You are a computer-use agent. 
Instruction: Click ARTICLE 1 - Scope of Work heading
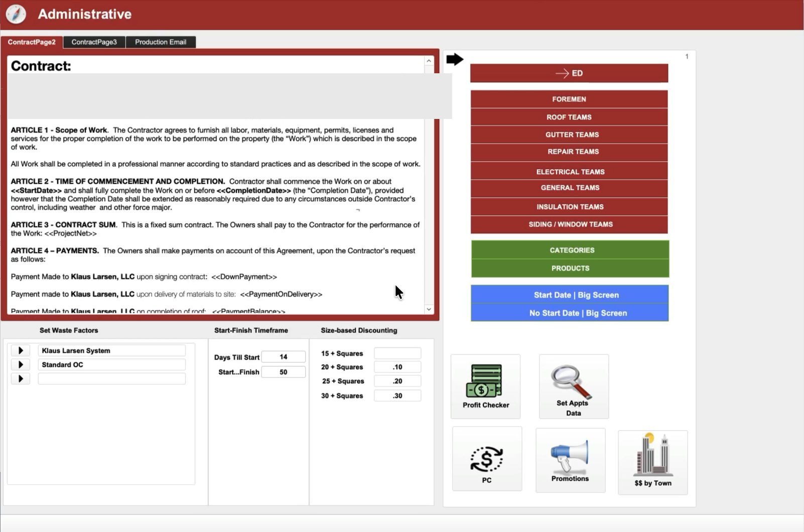[x=59, y=130]
